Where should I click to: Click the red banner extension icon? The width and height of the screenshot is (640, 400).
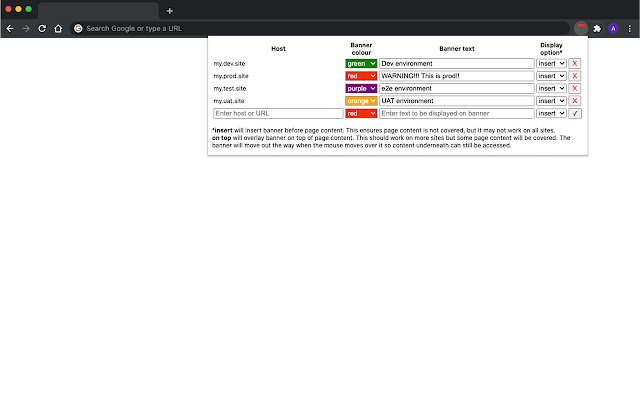pos(581,29)
